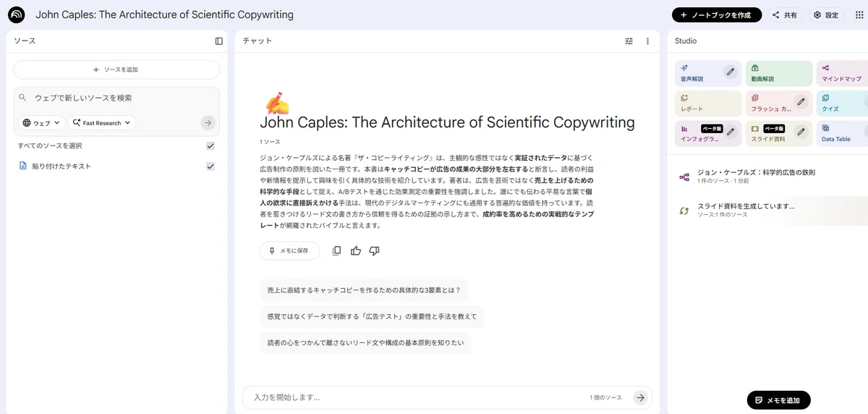Open chat more options menu
The image size is (868, 414).
coord(647,41)
